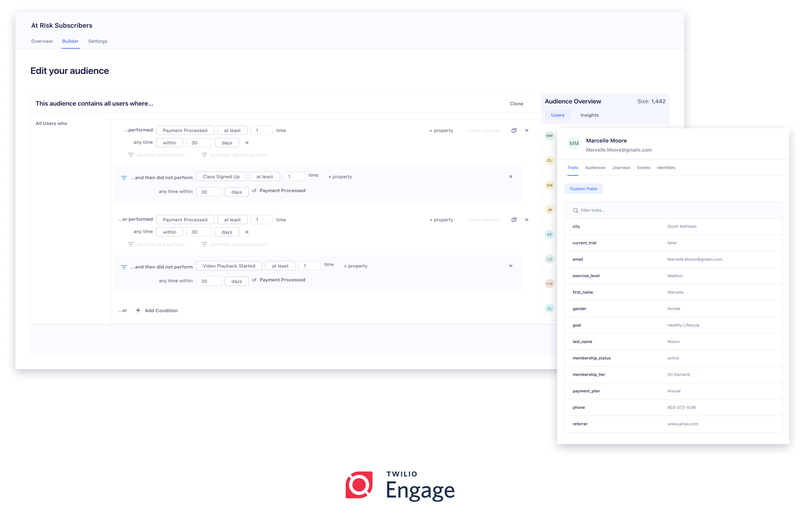The image size is (800, 527).
Task: Add time window to "or performed" condition
Action: [483, 220]
